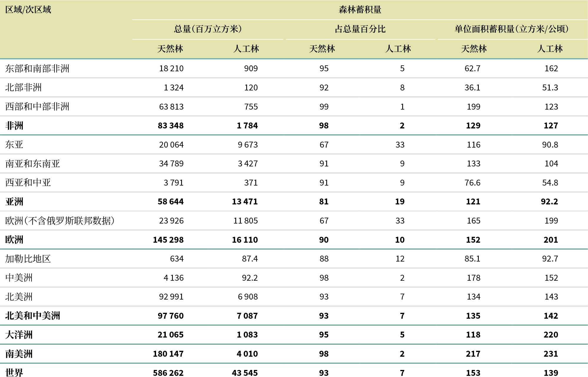Click the 南美洲 row label
Viewport: 588px width, 377px height.
[x=19, y=354]
